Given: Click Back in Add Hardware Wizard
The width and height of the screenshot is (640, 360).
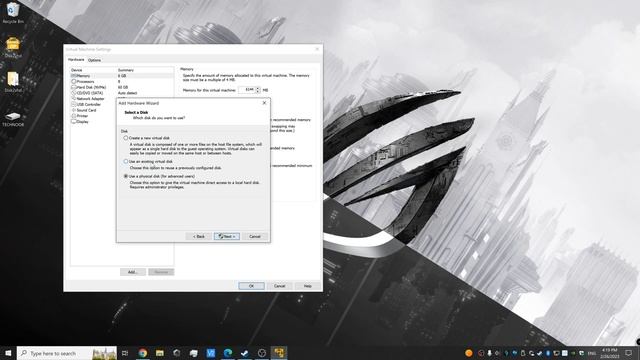Looking at the screenshot, I should (199, 236).
